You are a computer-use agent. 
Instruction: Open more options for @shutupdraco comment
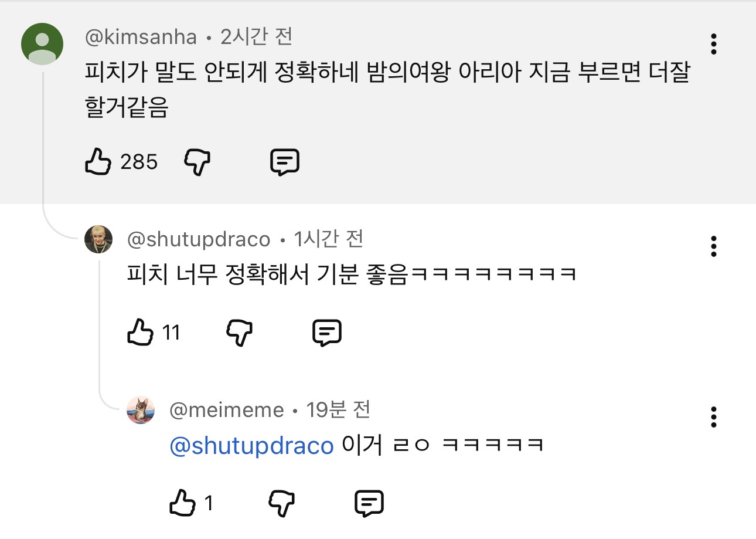pyautogui.click(x=713, y=246)
